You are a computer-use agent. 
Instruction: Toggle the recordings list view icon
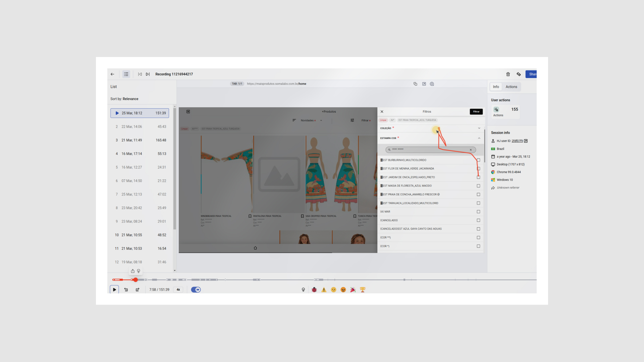(x=126, y=74)
